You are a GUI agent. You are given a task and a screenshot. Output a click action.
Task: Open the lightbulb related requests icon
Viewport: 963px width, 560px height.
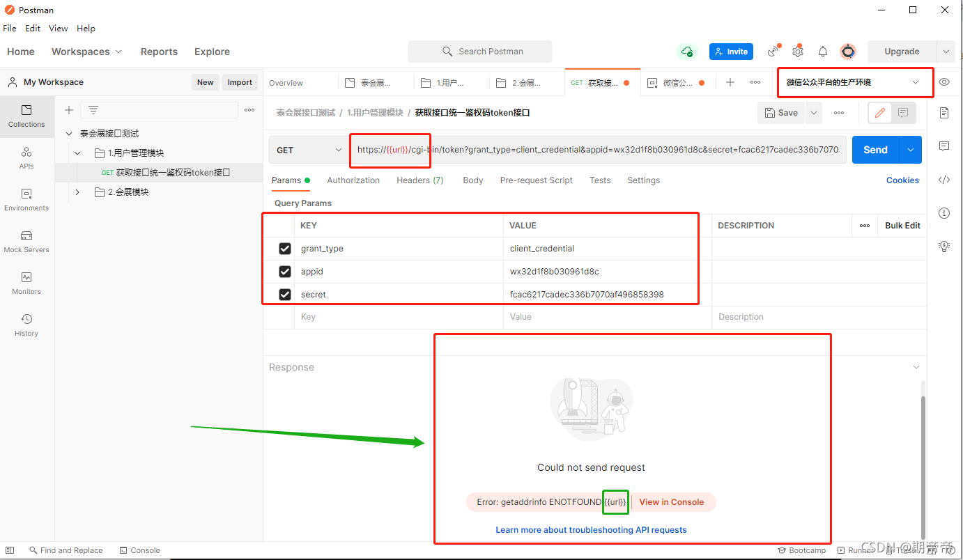(944, 246)
